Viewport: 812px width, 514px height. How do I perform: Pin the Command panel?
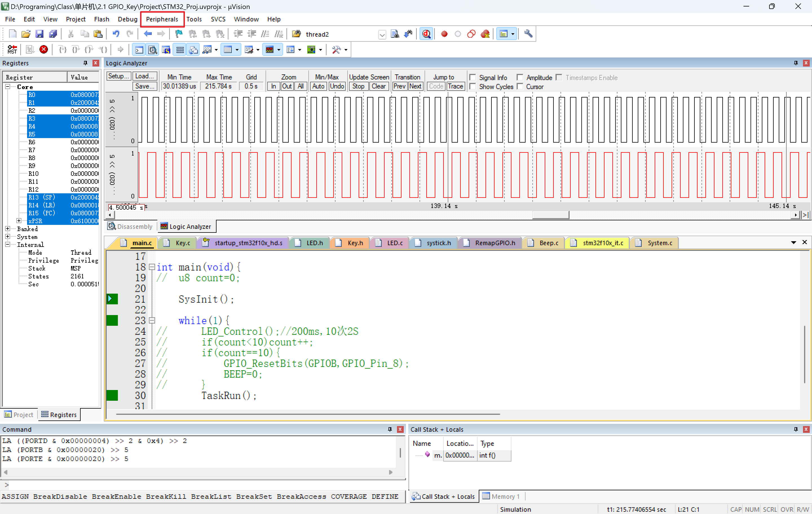[390, 429]
